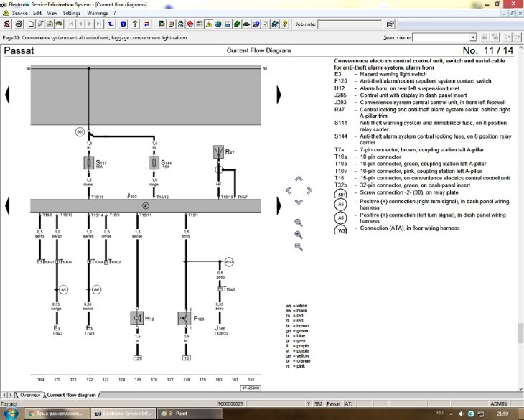Screen dimensions: 524x420
Task: Click the 501 screw connection circle
Action: pos(80,131)
